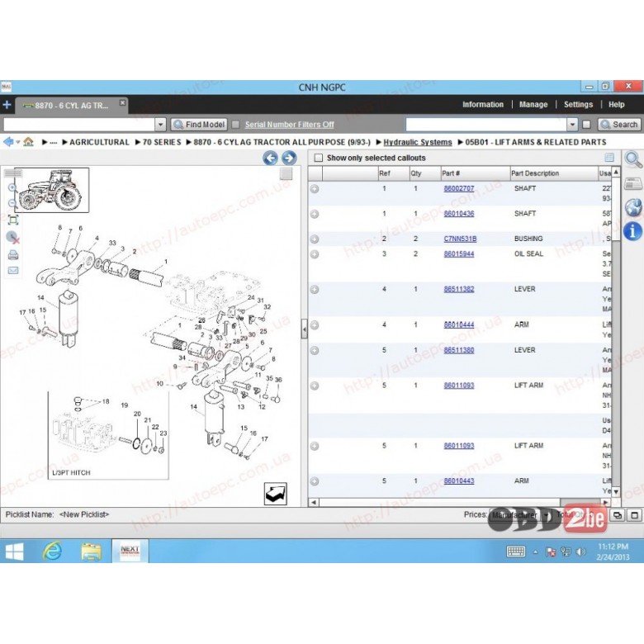Open the blue information icon
644x644 pixels.
tap(633, 231)
